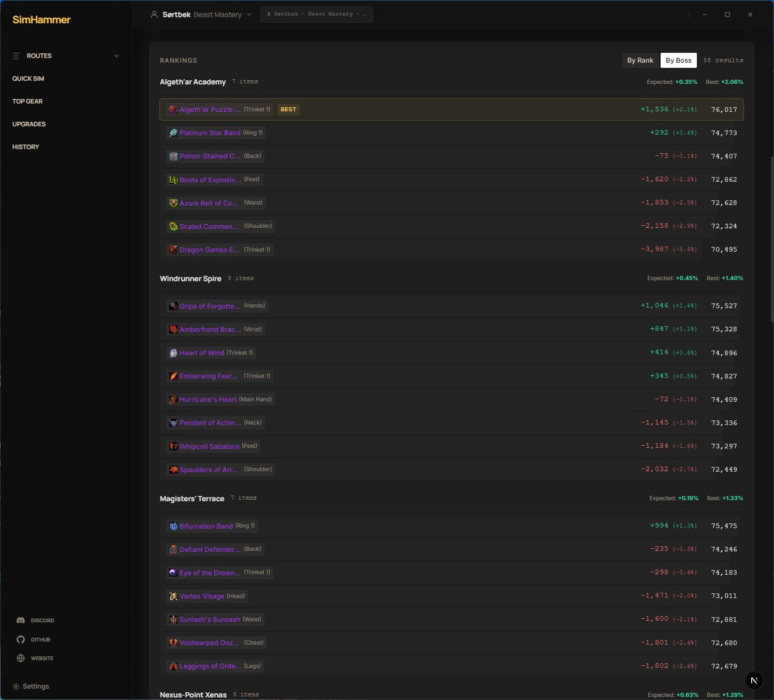Open the GitHub icon link
774x700 pixels.
(x=21, y=639)
